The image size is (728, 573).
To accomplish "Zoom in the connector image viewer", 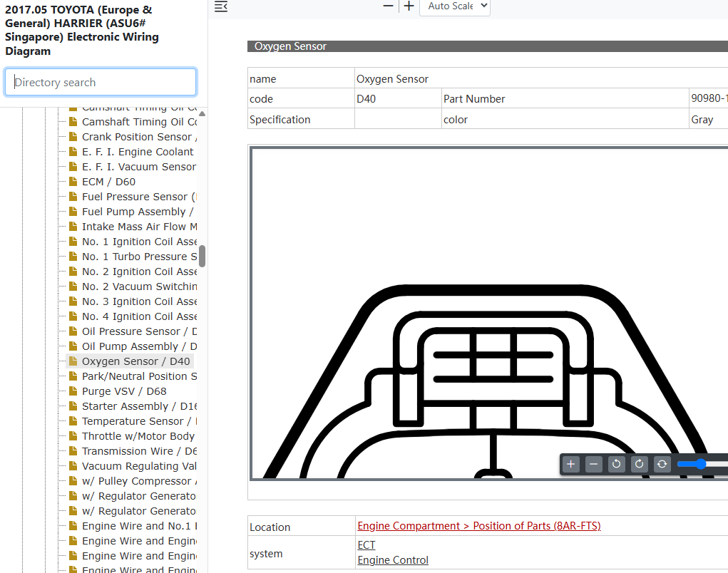I will click(x=570, y=464).
